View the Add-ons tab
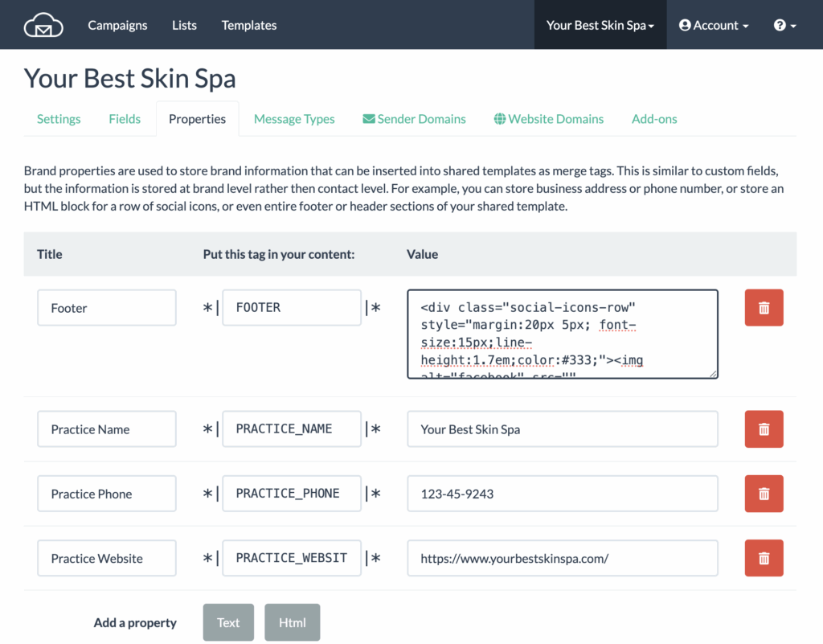 [654, 119]
